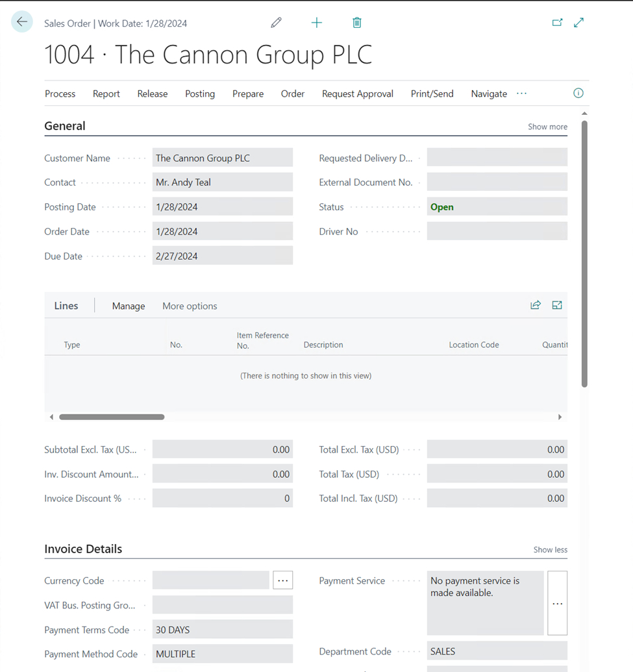Expand General with Show more
The height and width of the screenshot is (672, 633).
pyautogui.click(x=548, y=127)
